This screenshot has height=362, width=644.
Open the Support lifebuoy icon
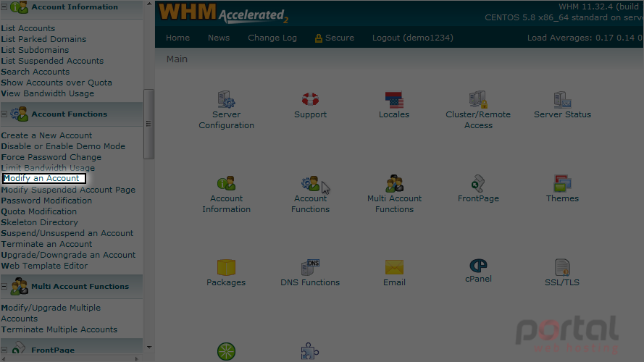[x=310, y=100]
